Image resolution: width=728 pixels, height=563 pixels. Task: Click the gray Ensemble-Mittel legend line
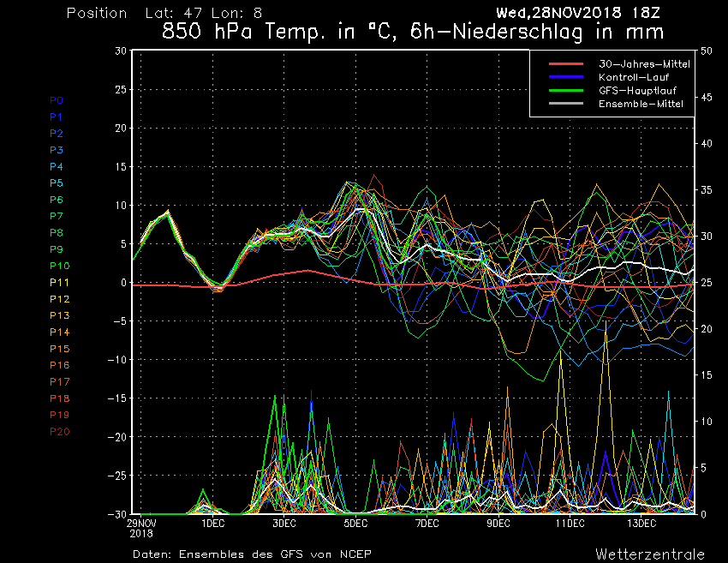pos(565,104)
